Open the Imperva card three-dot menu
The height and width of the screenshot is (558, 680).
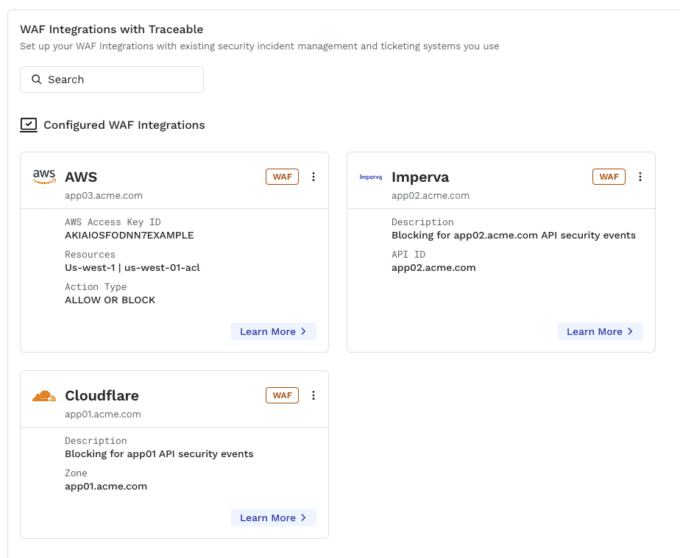[x=640, y=177]
